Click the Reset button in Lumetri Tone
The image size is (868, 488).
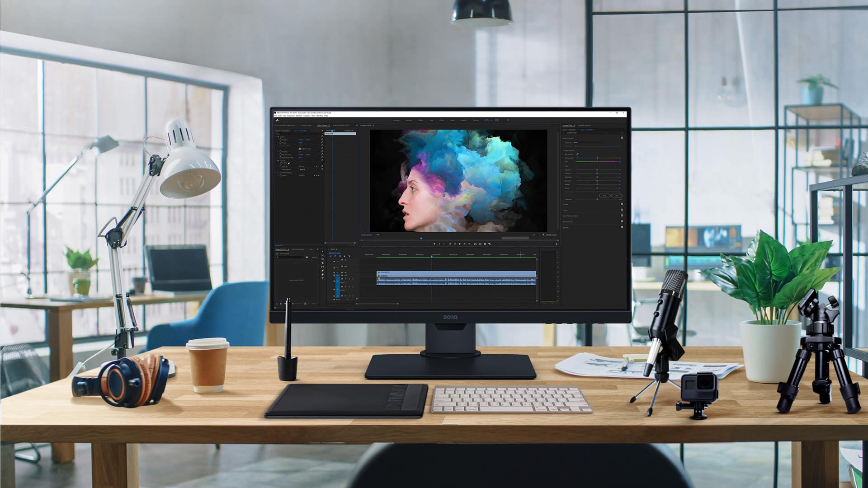(x=604, y=196)
